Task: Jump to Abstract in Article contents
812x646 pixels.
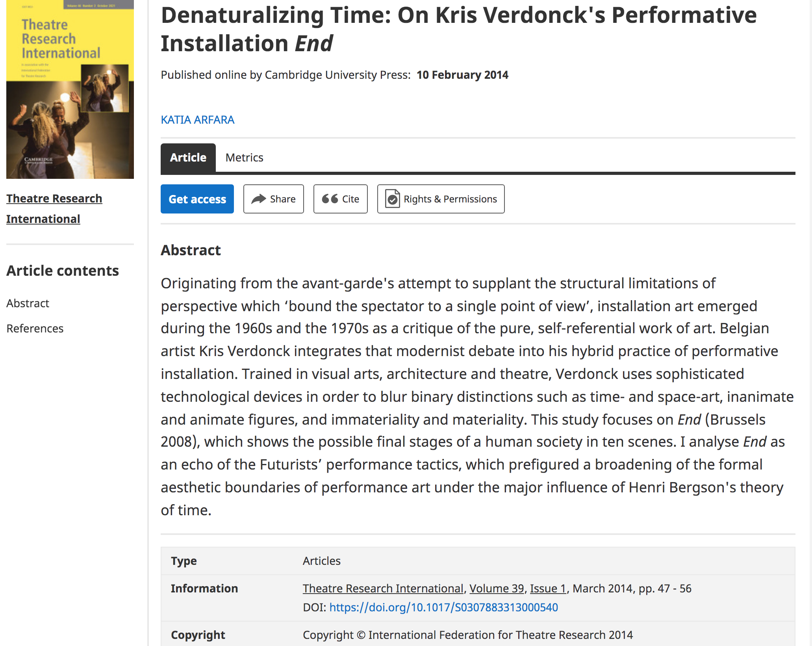Action: [x=28, y=303]
